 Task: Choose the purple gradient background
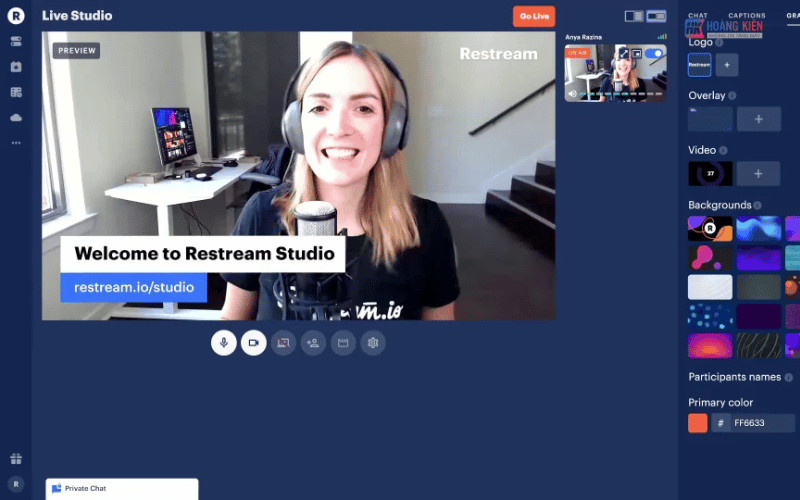click(x=759, y=258)
